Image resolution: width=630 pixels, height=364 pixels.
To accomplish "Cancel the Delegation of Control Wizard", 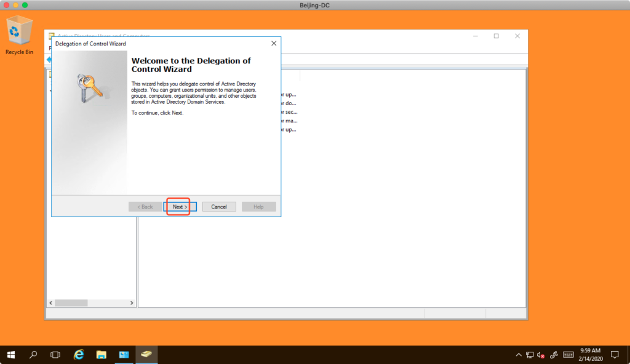I will 219,207.
